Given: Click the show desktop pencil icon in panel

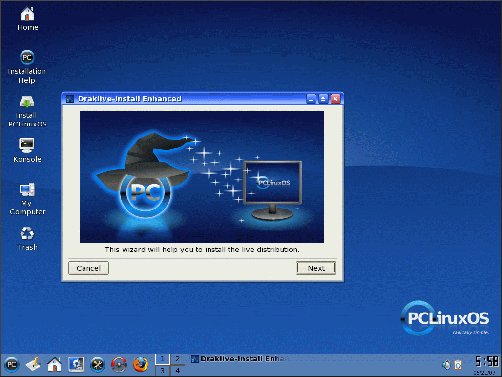Looking at the screenshot, I should pyautogui.click(x=33, y=364).
